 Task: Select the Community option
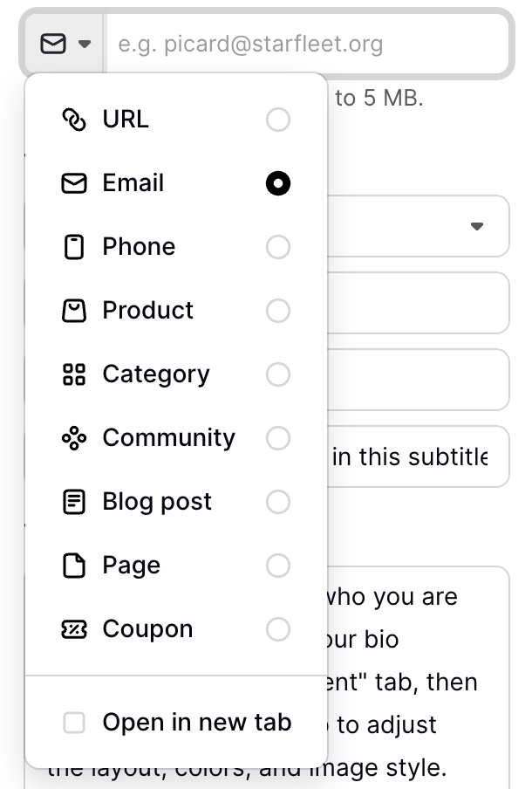[x=168, y=438]
